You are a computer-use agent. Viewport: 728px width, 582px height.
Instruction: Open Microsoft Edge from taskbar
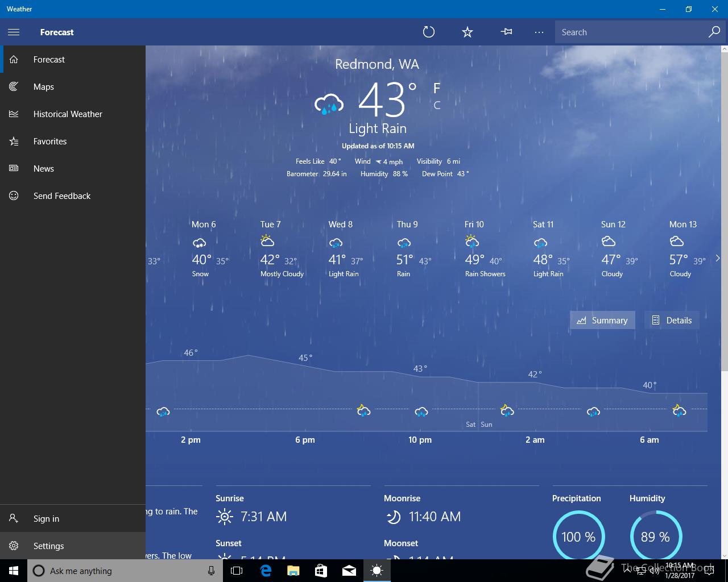point(265,571)
